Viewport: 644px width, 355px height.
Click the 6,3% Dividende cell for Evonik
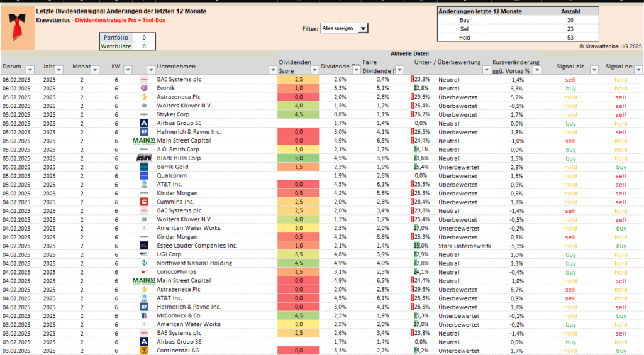pyautogui.click(x=340, y=88)
